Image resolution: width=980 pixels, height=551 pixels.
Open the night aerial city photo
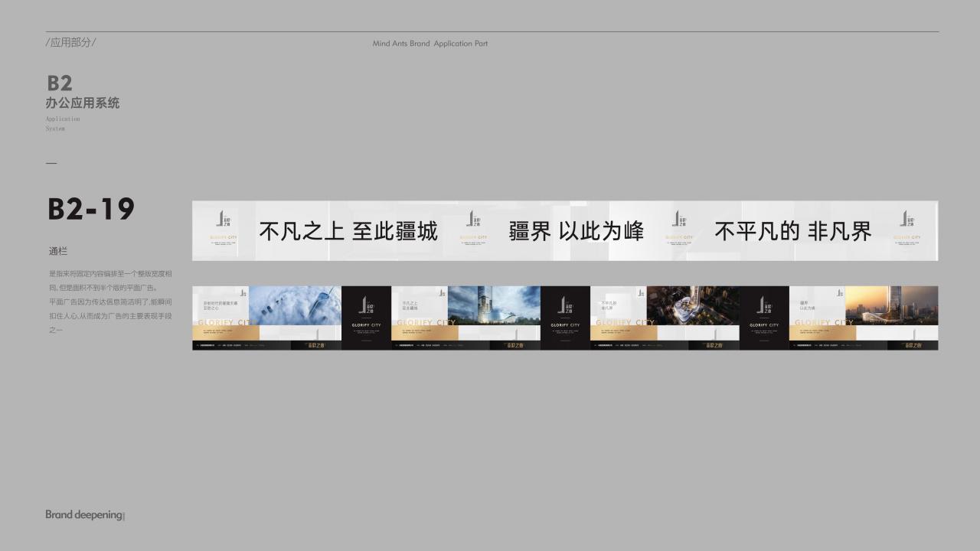pyautogui.click(x=693, y=305)
